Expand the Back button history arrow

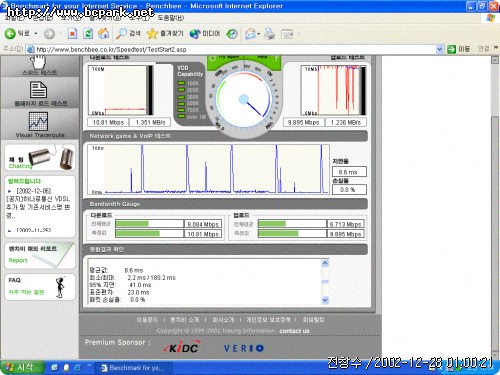coord(36,33)
